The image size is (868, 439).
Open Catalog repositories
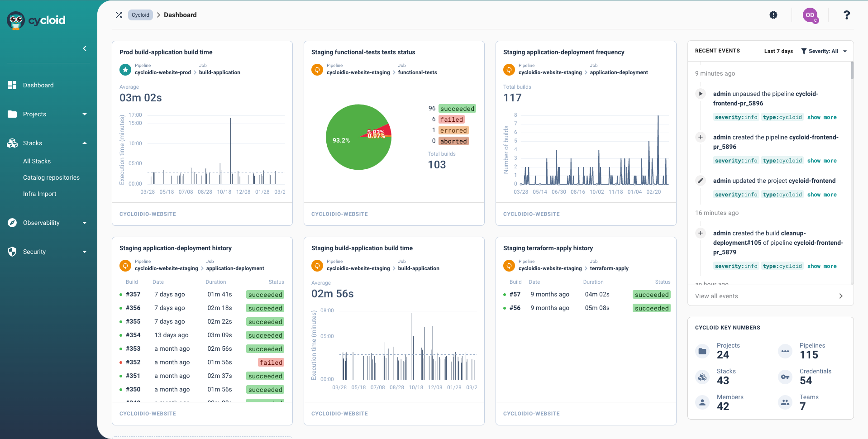(x=51, y=177)
